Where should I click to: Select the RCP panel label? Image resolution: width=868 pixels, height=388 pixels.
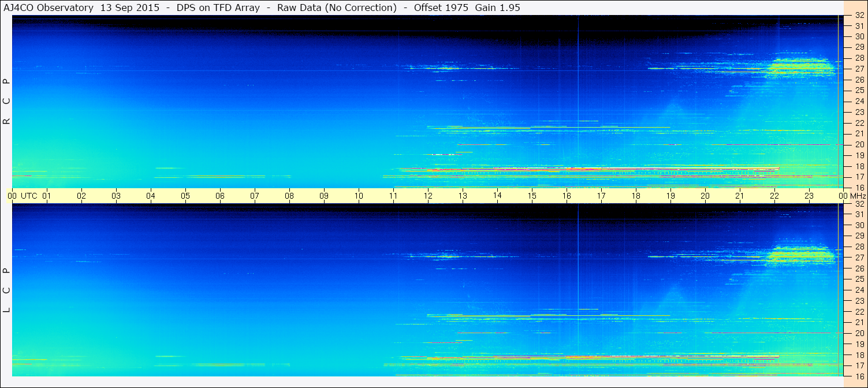pyautogui.click(x=7, y=101)
